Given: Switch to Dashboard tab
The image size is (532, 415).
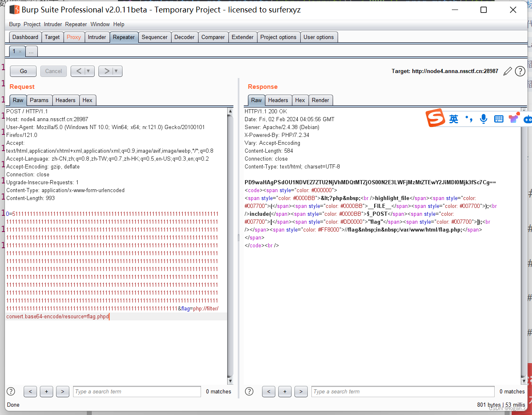Looking at the screenshot, I should (x=25, y=37).
